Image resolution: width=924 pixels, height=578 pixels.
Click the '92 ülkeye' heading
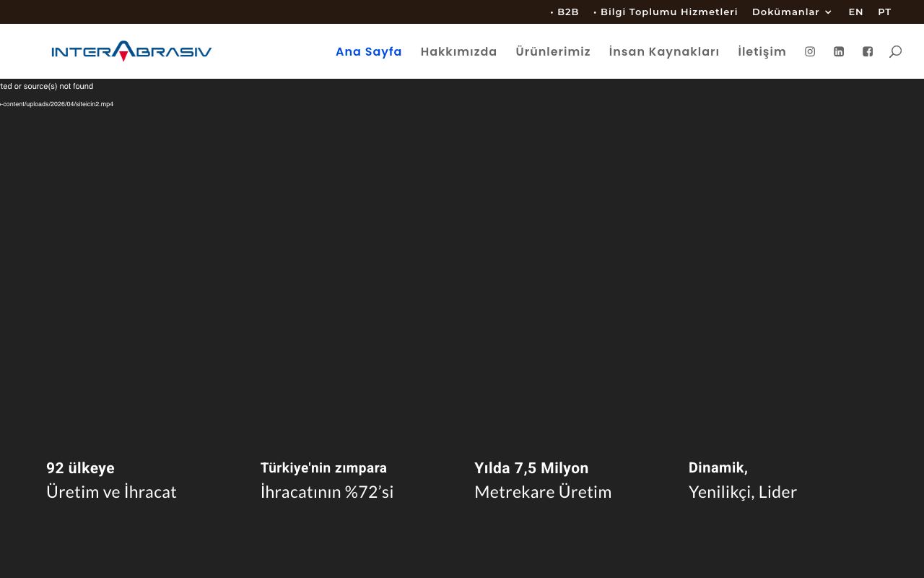[80, 468]
